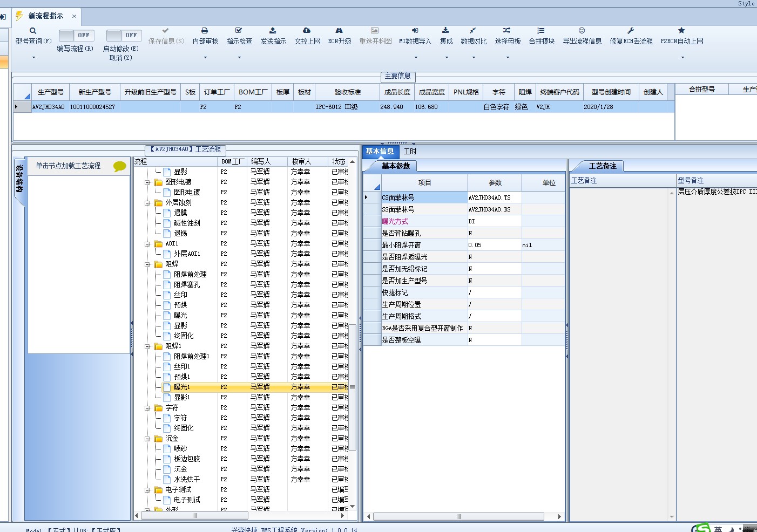Click the lightning icon on 新流程指示 tab
Screen dimensions: 757x532
click(19, 16)
